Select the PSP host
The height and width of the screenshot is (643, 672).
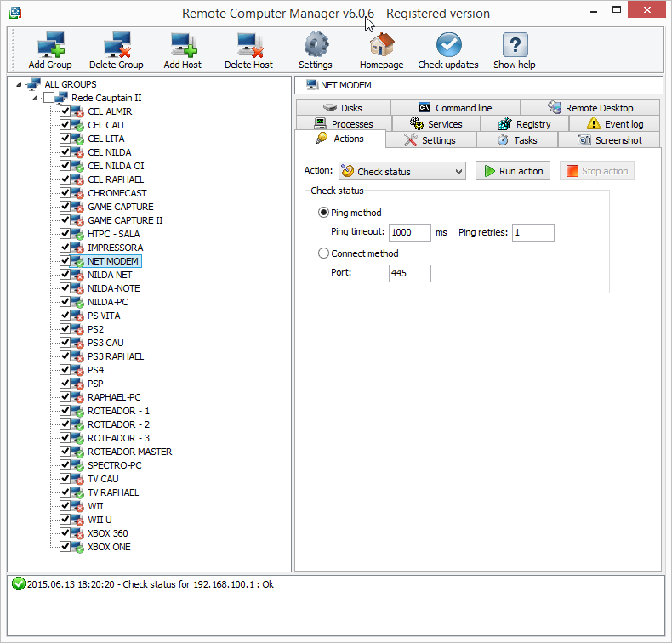95,384
